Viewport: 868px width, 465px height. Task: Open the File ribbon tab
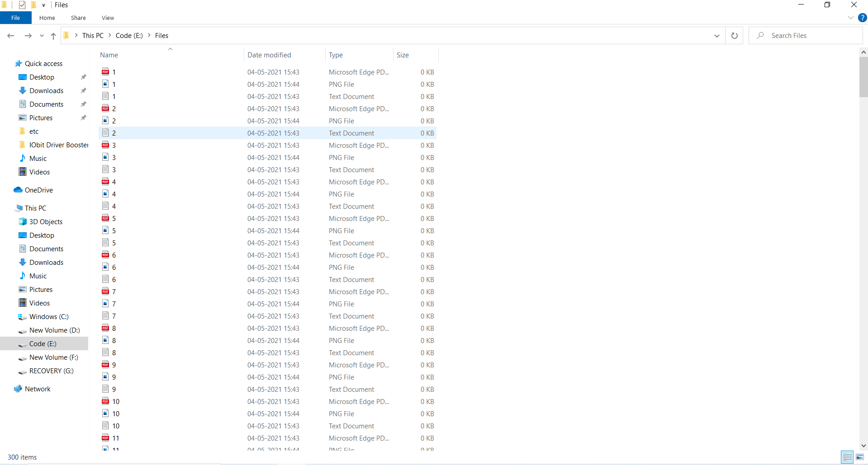coord(15,18)
